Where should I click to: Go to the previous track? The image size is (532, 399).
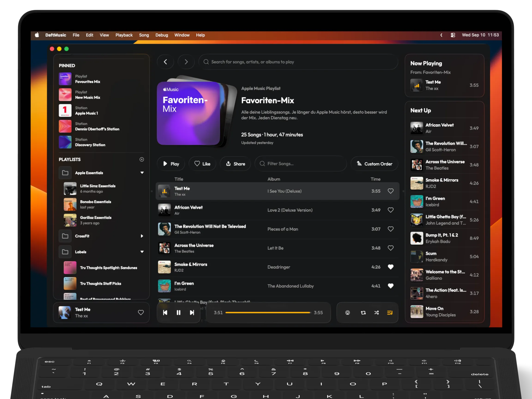(165, 312)
